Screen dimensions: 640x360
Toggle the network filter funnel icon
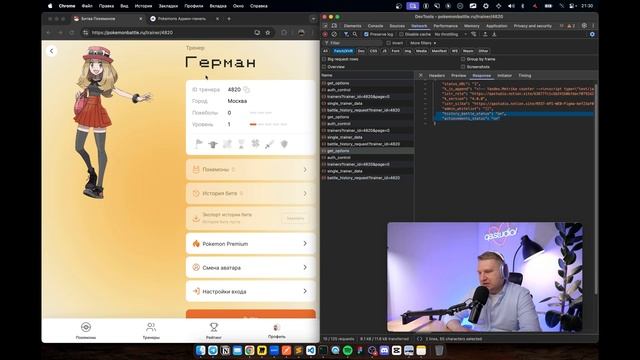coord(346,34)
